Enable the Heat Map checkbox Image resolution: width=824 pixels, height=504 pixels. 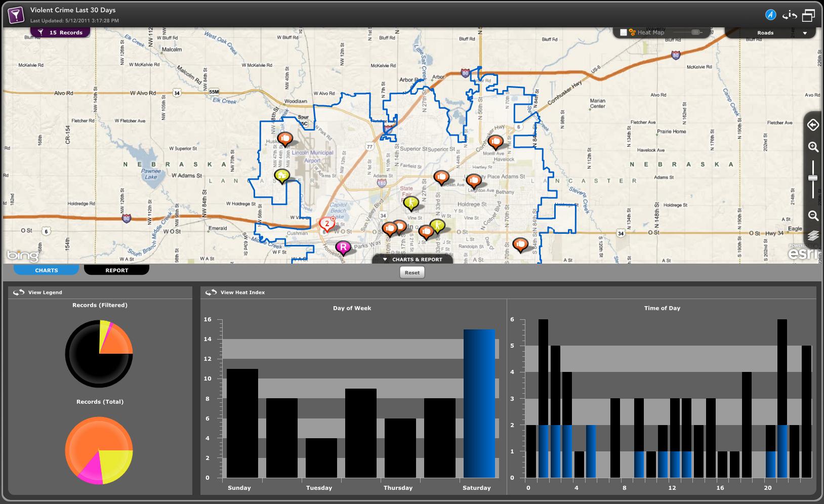624,32
